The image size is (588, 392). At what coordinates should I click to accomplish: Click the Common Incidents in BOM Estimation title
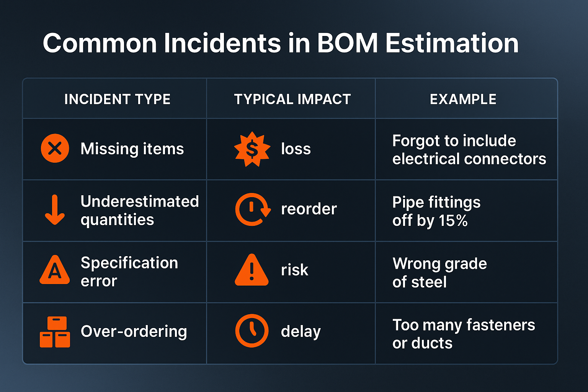pyautogui.click(x=281, y=43)
